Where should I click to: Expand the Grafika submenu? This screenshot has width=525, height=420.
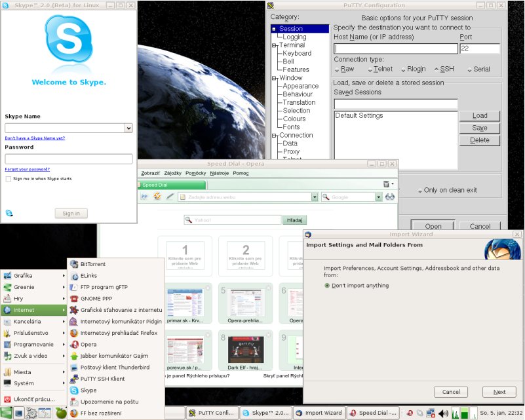point(33,276)
